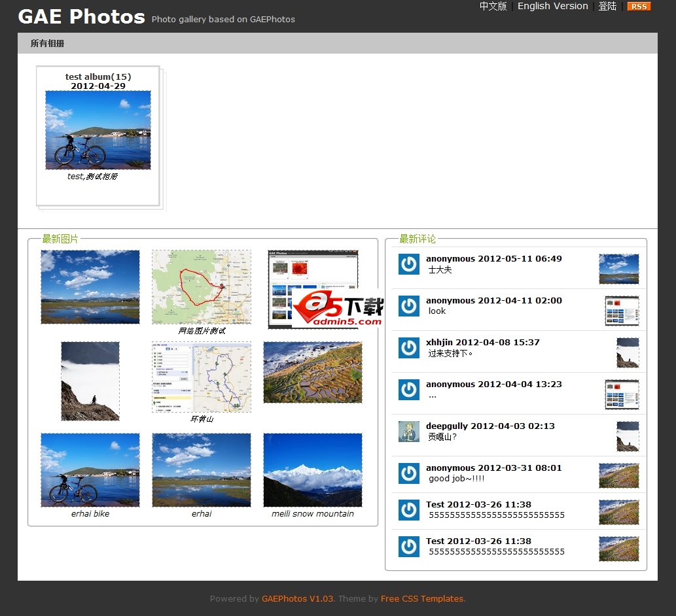Click the 登陆 login link
676x616 pixels.
point(607,6)
